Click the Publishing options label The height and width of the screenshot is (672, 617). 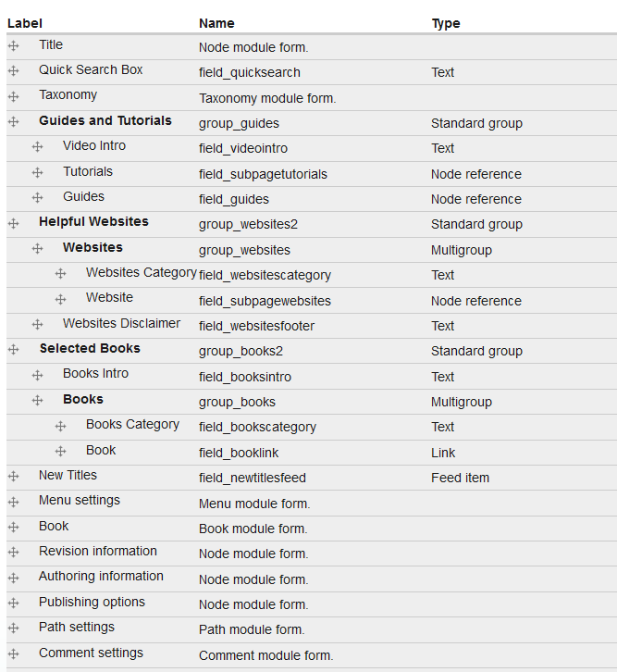coord(93,603)
